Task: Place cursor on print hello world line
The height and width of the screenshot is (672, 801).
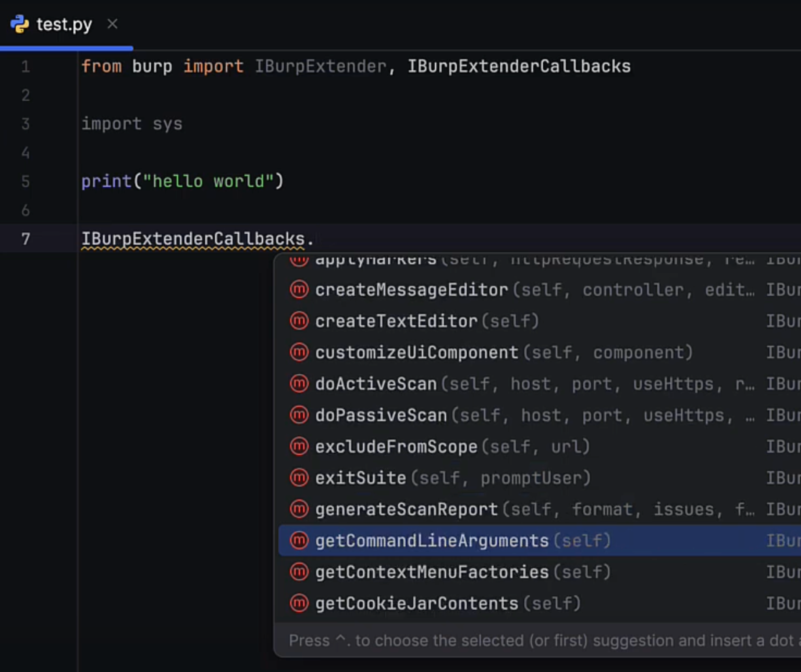Action: (182, 181)
